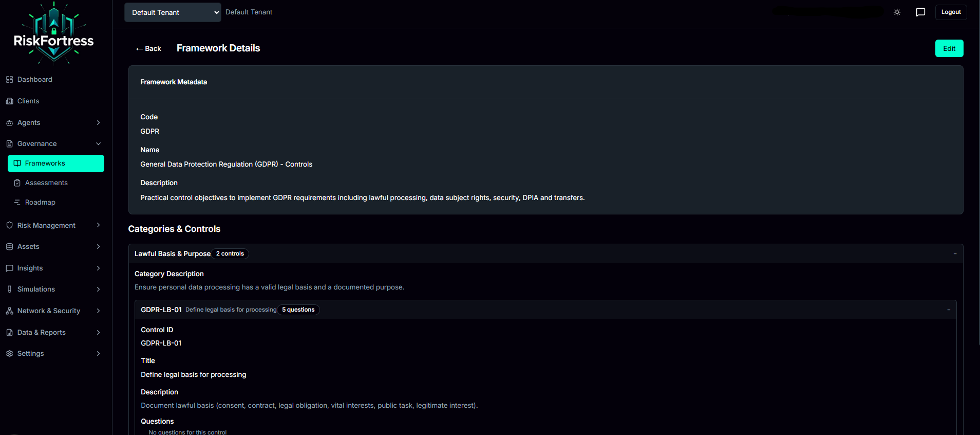Click the Settings gear icon
This screenshot has width=980, height=435.
click(x=9, y=354)
